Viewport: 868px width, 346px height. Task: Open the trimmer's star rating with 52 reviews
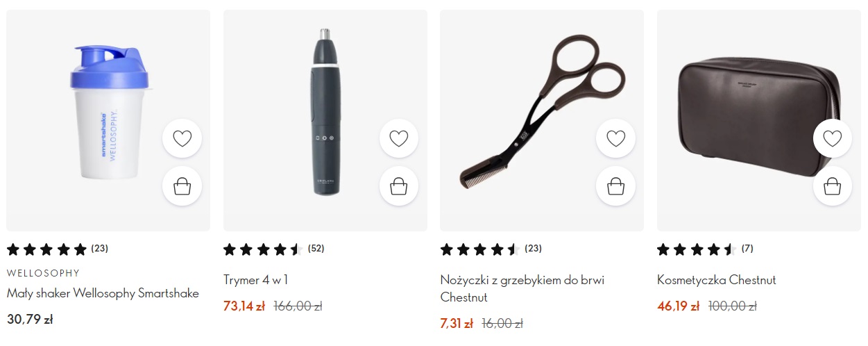tap(274, 249)
